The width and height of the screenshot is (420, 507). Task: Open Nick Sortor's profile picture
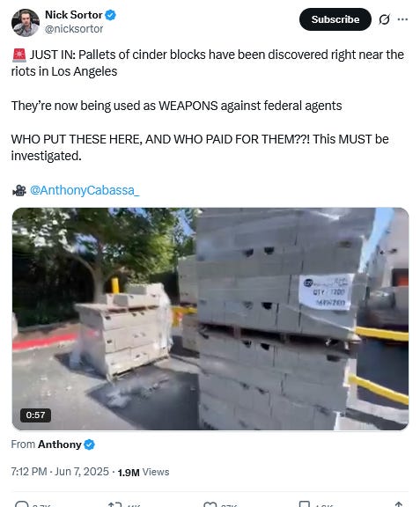pyautogui.click(x=26, y=22)
